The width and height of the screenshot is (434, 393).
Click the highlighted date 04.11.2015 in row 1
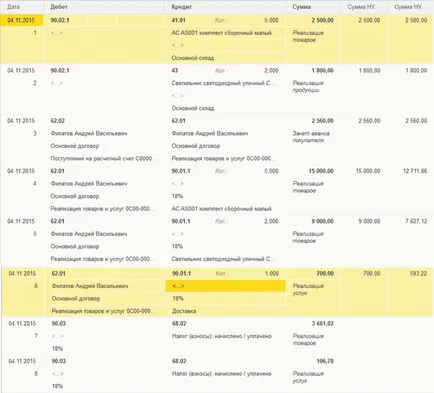[x=21, y=20]
